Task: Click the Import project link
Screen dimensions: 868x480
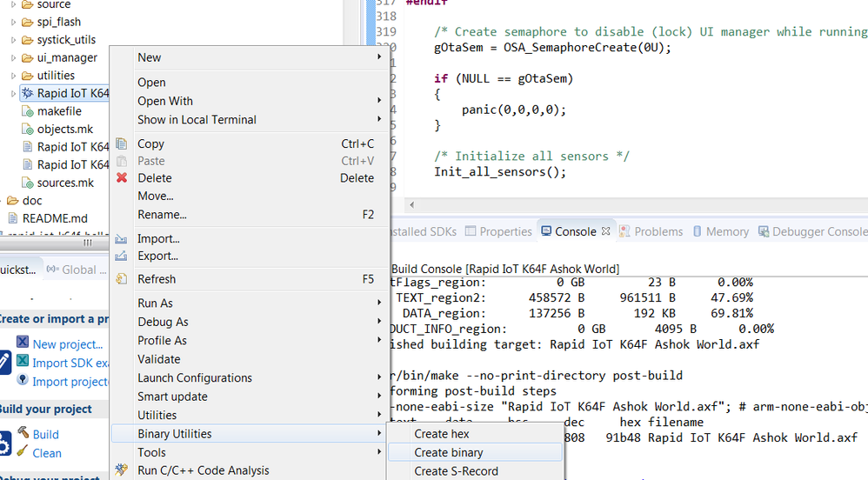Action: click(x=70, y=381)
